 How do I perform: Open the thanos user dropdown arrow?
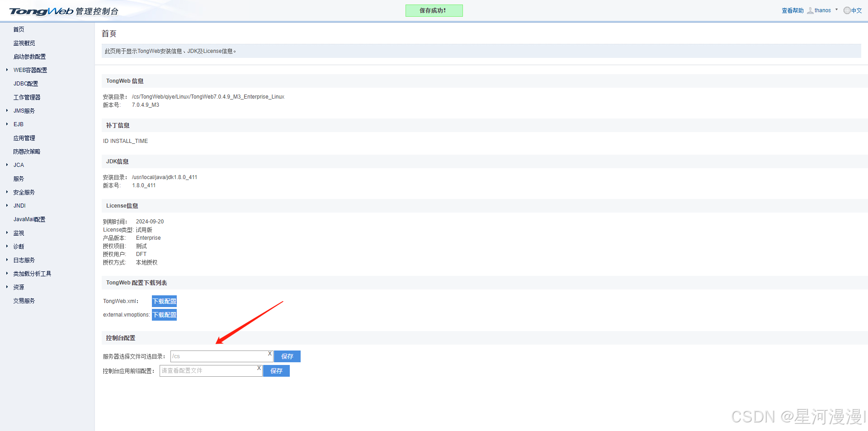point(836,9)
